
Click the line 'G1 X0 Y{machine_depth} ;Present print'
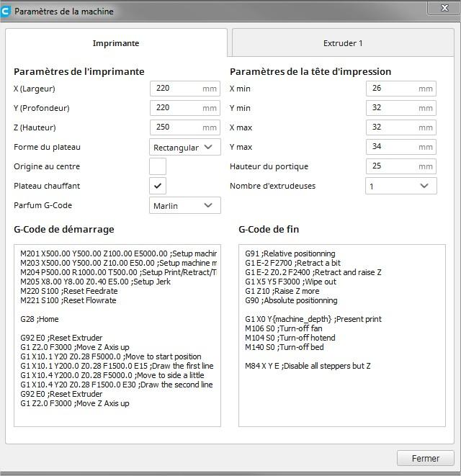(313, 319)
